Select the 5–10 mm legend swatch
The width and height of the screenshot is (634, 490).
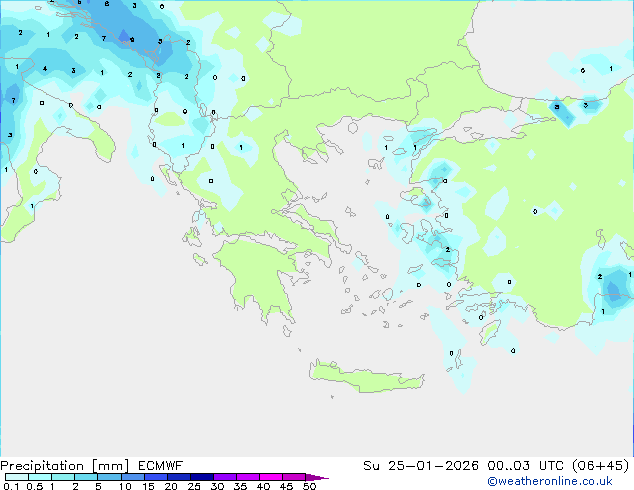[x=109, y=477]
